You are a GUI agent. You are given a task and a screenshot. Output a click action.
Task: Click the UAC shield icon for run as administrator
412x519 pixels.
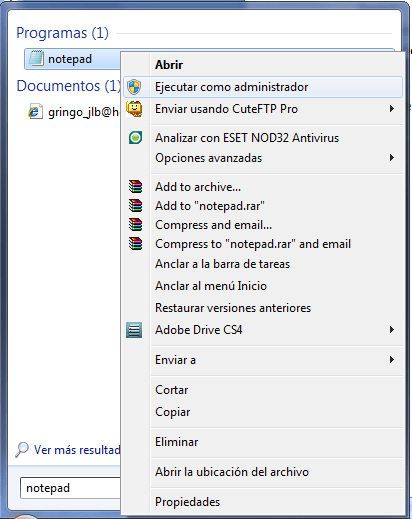tap(134, 87)
